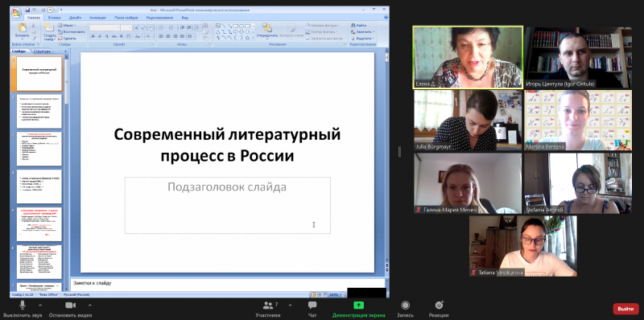Click the Office round button in PowerPoint

click(x=16, y=13)
